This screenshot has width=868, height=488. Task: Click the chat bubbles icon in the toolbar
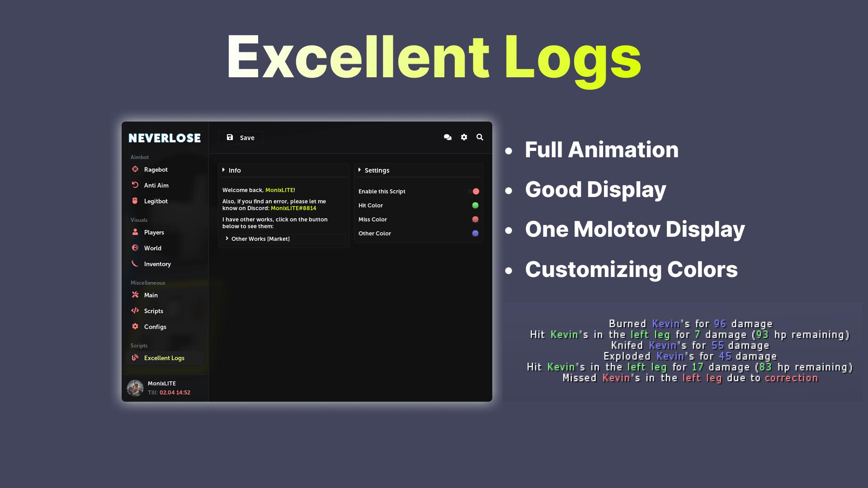pyautogui.click(x=448, y=137)
